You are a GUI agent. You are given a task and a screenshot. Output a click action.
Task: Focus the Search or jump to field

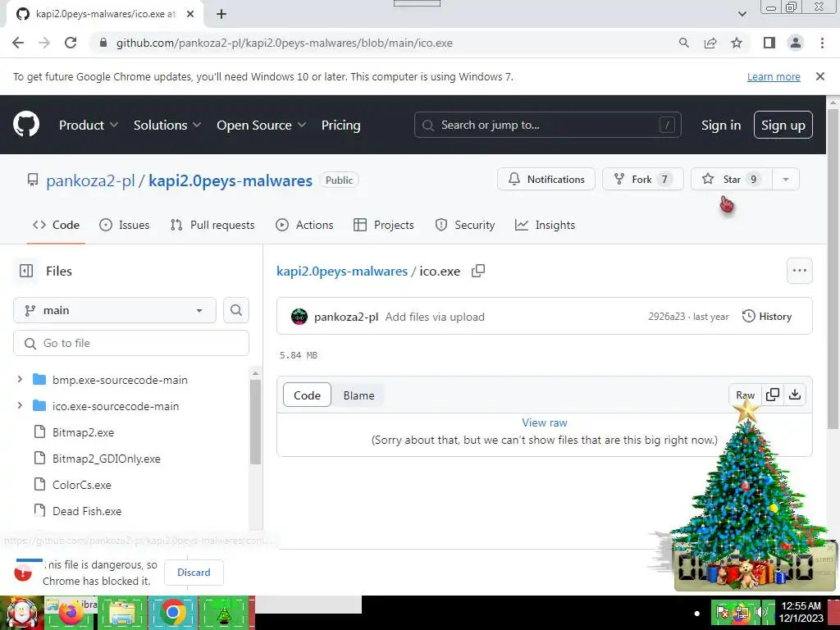tap(547, 125)
